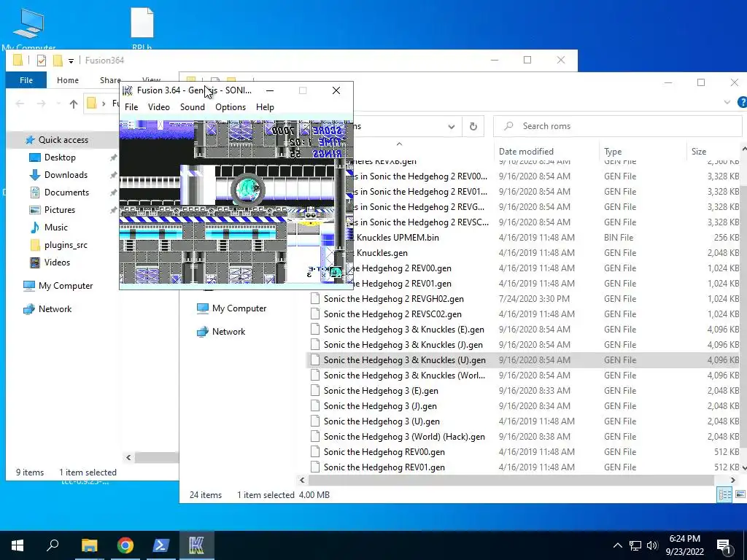
Task: Open plugins_src folder in sidebar
Action: pos(66,245)
